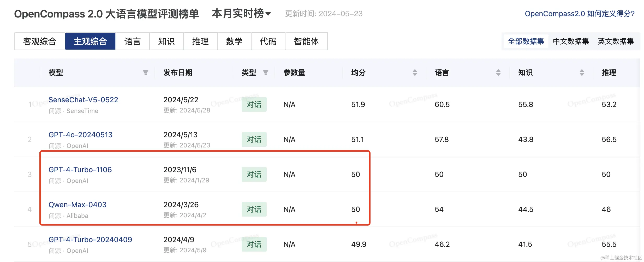
Task: Open the OpenCompass2.0 如何定义得分 link
Action: 580,14
